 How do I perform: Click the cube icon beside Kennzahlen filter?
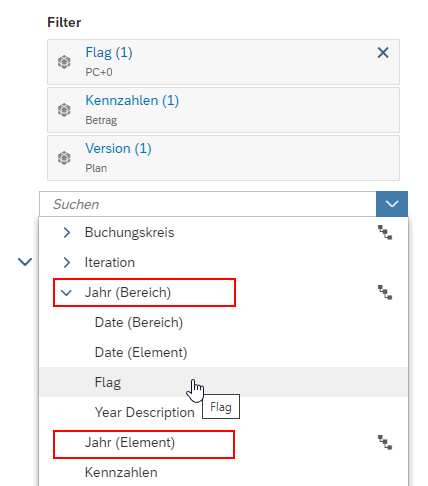[x=64, y=110]
